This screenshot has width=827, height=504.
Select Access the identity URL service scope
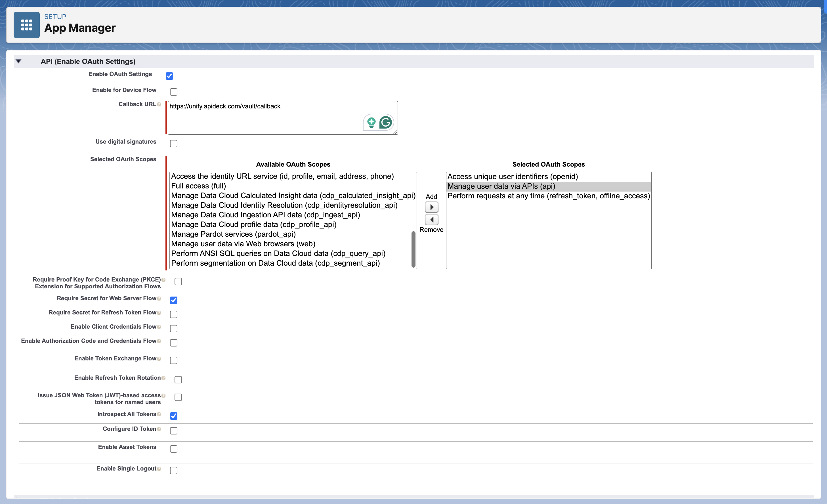click(x=291, y=176)
